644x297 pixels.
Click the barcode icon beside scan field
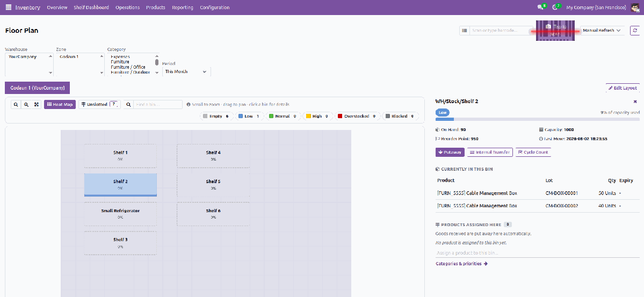click(x=464, y=31)
